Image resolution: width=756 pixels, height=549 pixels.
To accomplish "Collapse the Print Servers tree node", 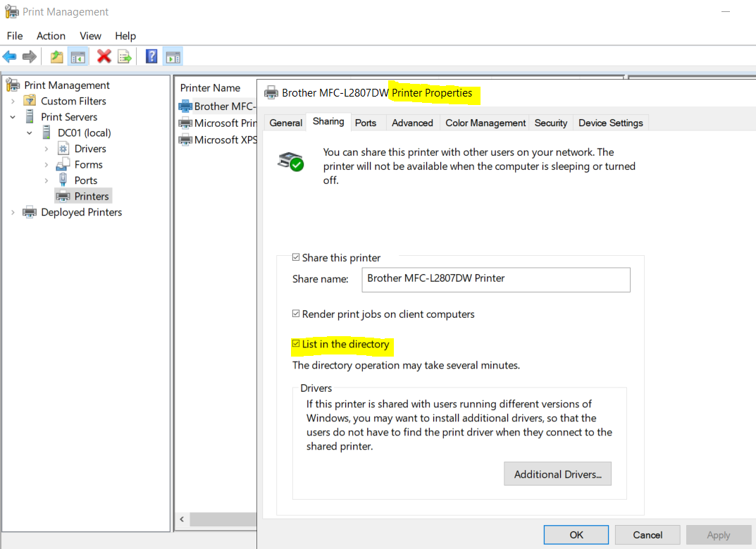I will [x=13, y=117].
